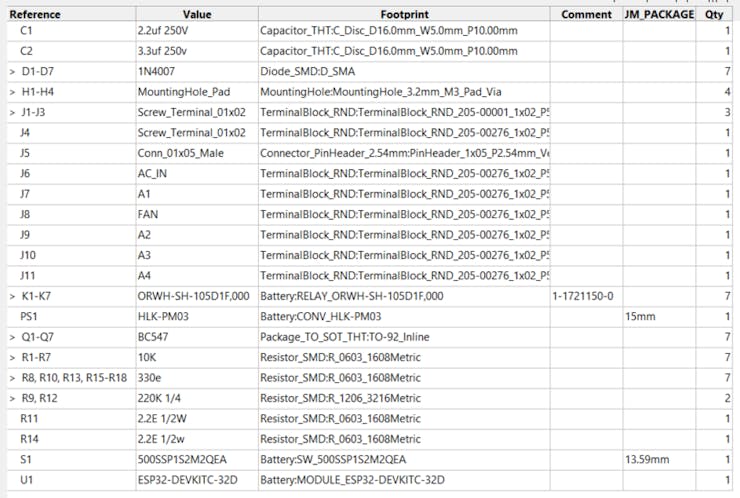Expand the K1-K7 relay group
740x498 pixels.
(x=11, y=296)
